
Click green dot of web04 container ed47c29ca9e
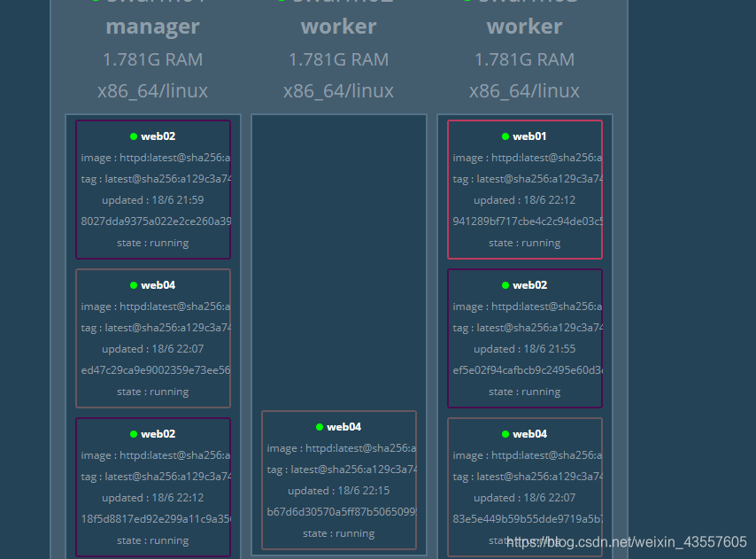click(134, 285)
